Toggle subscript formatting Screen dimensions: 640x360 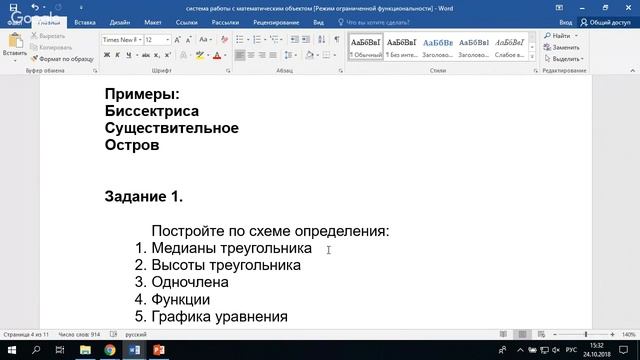pos(157,55)
